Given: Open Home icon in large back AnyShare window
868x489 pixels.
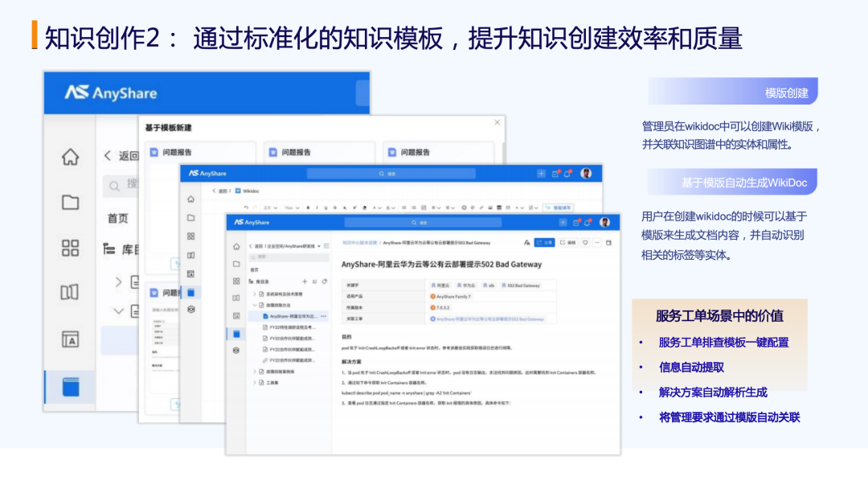Looking at the screenshot, I should [x=70, y=158].
